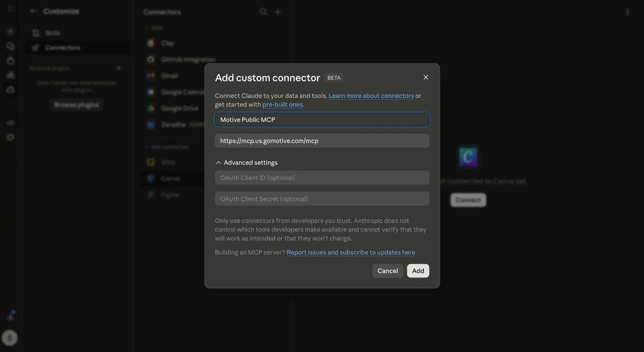The height and width of the screenshot is (352, 644).
Task: Follow the pre-built ones link
Action: (x=283, y=105)
